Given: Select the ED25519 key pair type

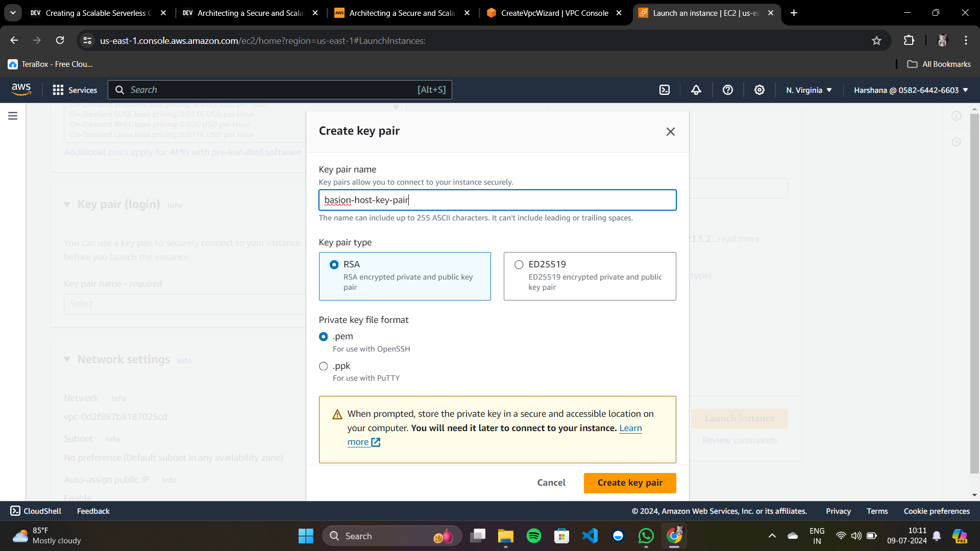Looking at the screenshot, I should tap(519, 265).
